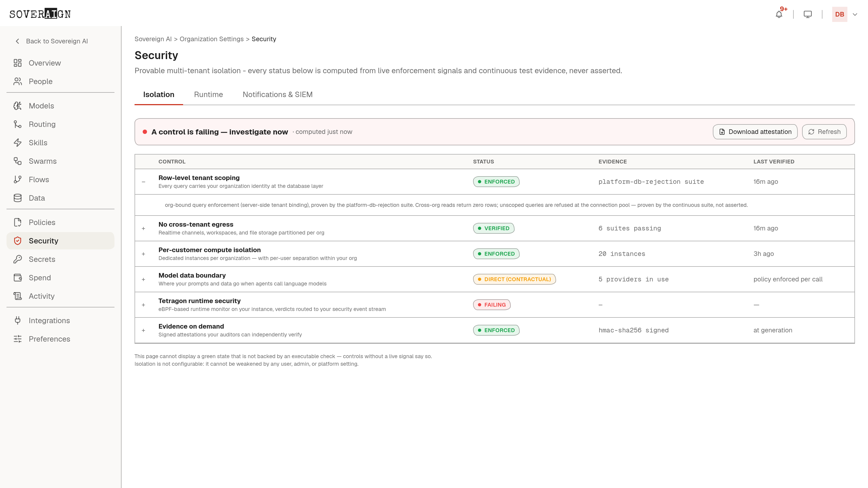Expand the account menu chevron
This screenshot has height=488, width=868.
855,14
